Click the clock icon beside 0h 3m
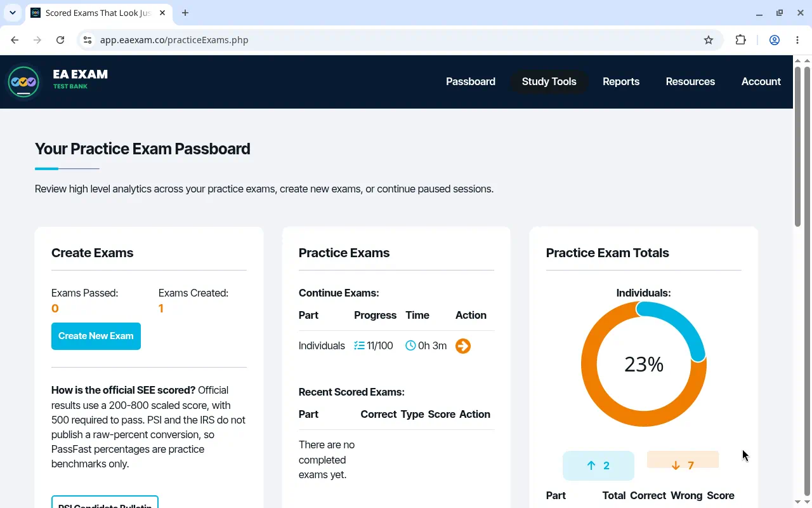 coord(410,346)
